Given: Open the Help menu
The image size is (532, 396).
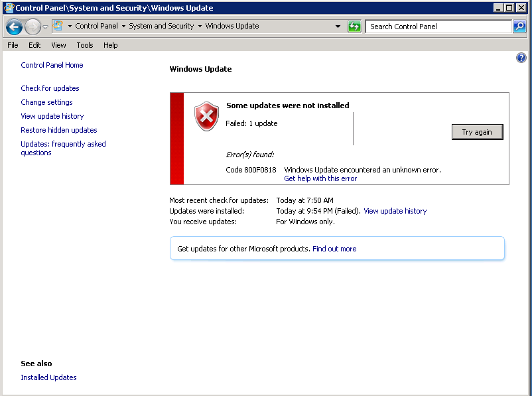Looking at the screenshot, I should point(111,45).
